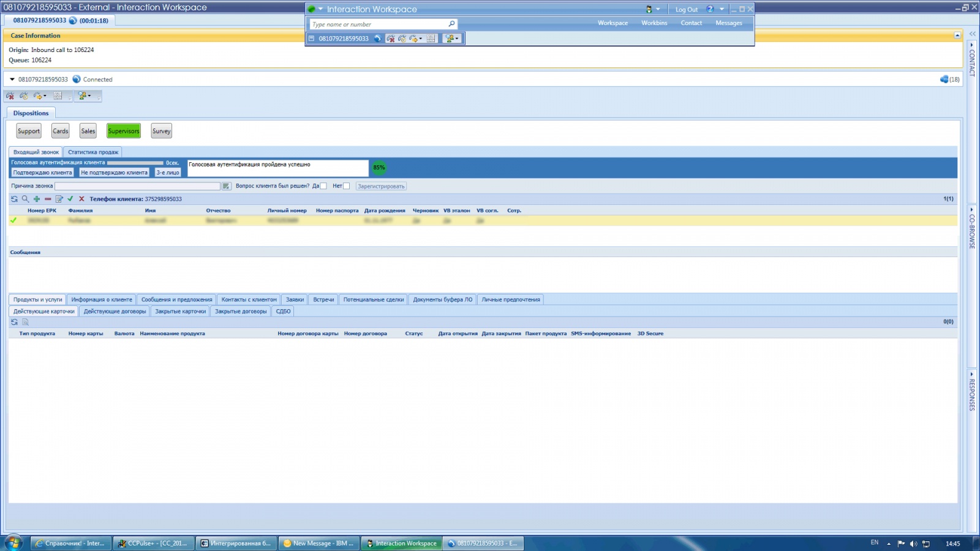The height and width of the screenshot is (551, 980).
Task: Click the Support disposition button
Action: pos(29,131)
